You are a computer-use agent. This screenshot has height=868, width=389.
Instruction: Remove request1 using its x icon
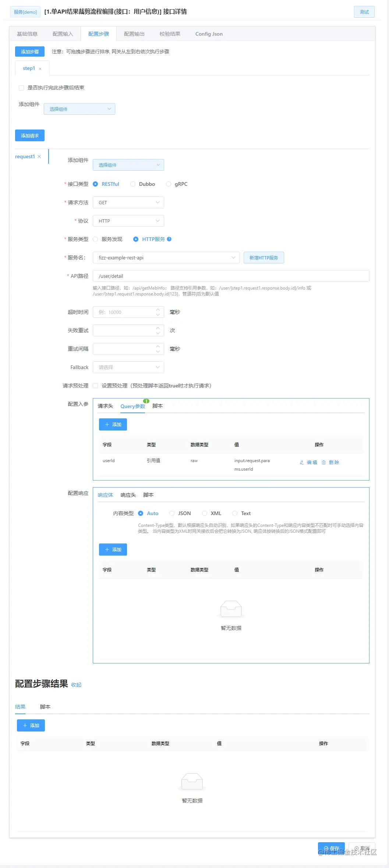coord(39,156)
